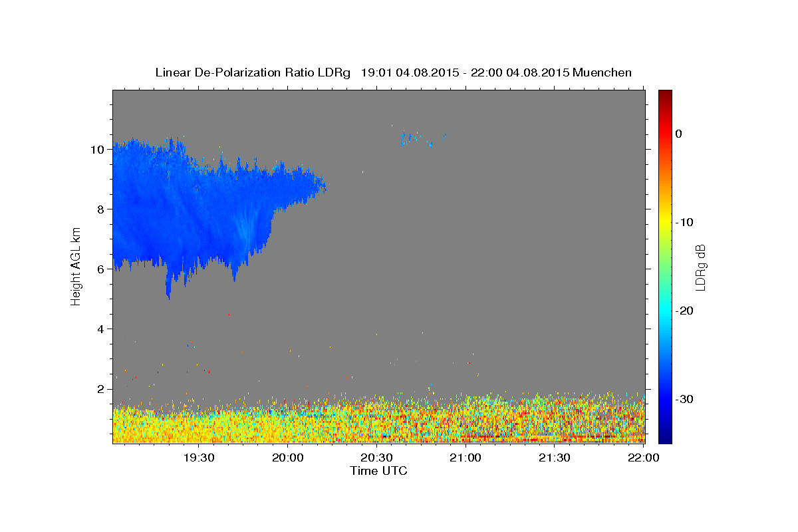The width and height of the screenshot is (798, 532).
Task: Click the end time '22:00 04.08.2015' in the title
Action: coord(520,72)
